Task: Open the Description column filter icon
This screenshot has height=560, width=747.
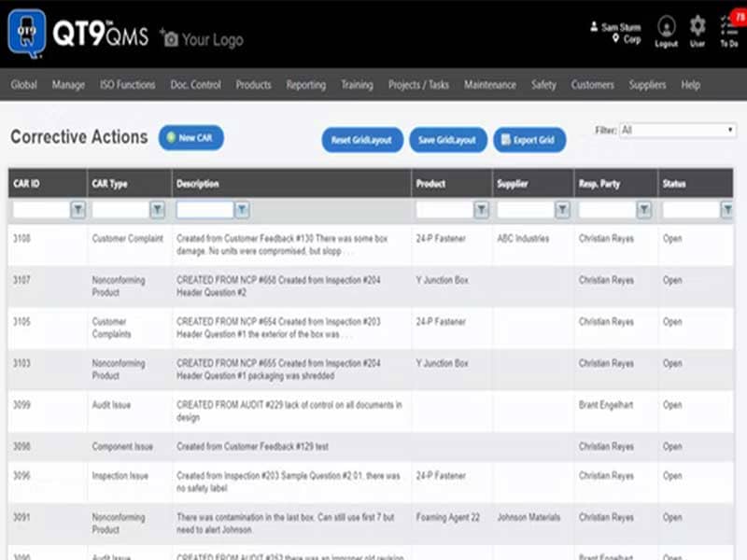Action: tap(242, 209)
